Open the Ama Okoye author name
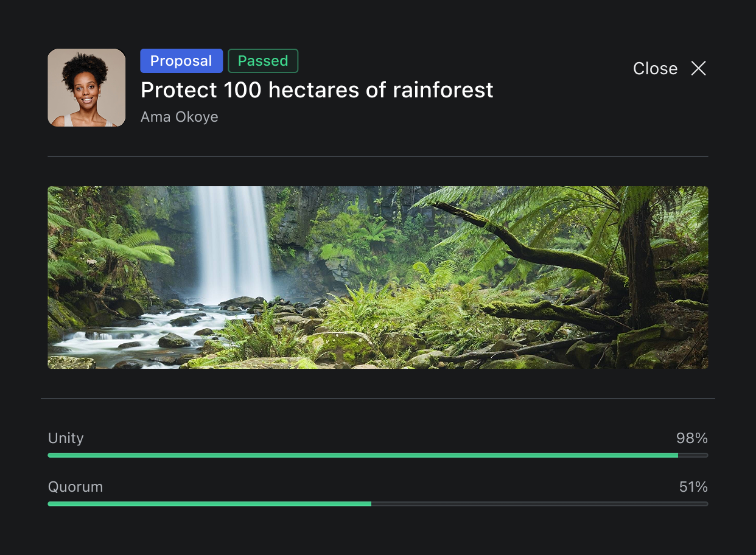Screen dimensions: 756x555 point(179,117)
